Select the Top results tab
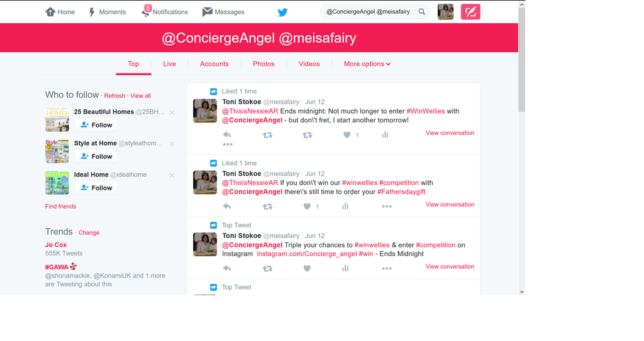This screenshot has height=341, width=644. (x=133, y=64)
